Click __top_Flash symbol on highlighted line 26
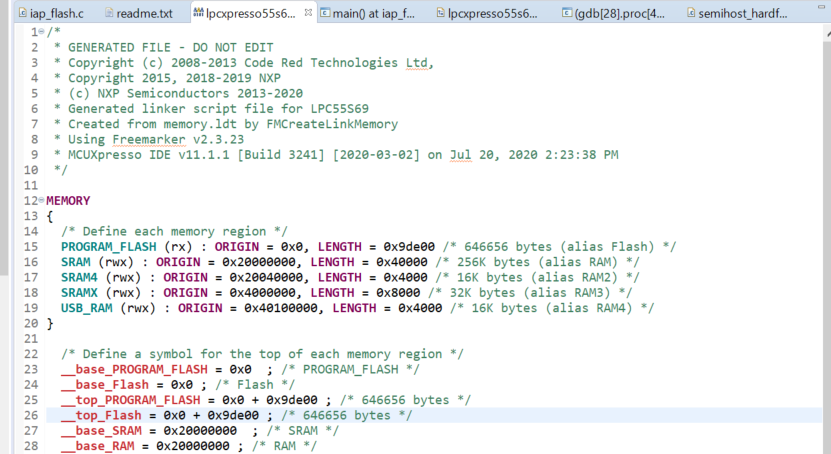The image size is (831, 454). pyautogui.click(x=101, y=415)
